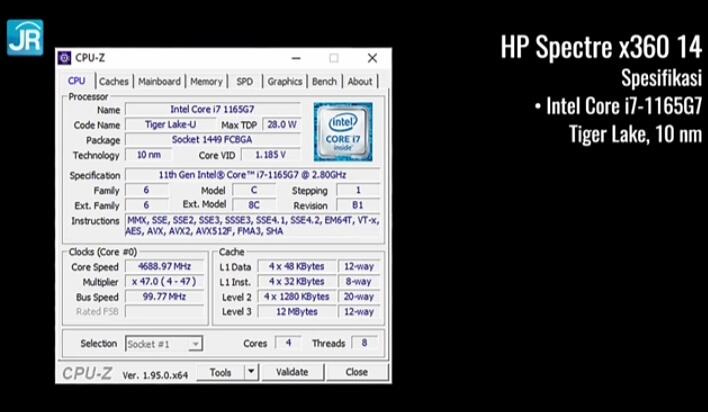
Task: Click the Bus Speed value 99.77 MHz
Action: pyautogui.click(x=164, y=297)
